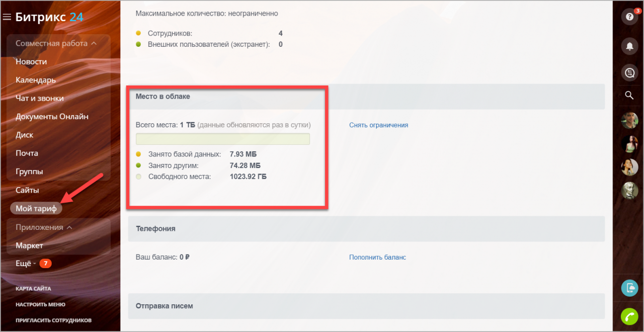
Task: Open Календарь in the left menu
Action: tap(36, 80)
